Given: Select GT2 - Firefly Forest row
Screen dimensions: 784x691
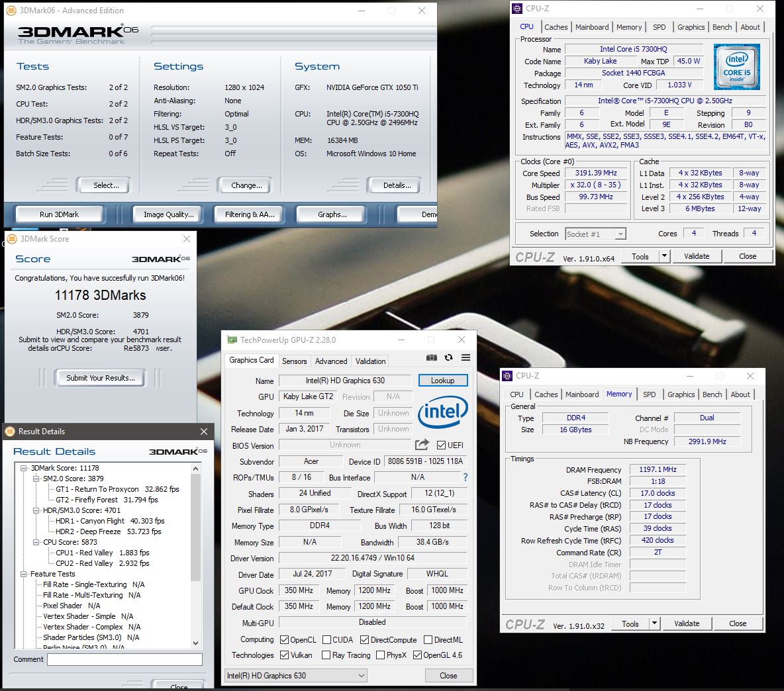Looking at the screenshot, I should pyautogui.click(x=107, y=500).
